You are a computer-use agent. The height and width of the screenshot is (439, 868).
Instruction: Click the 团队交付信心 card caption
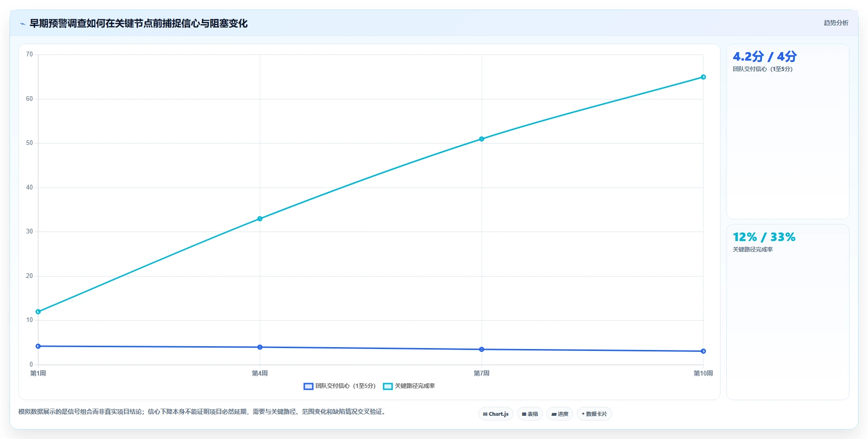(763, 69)
